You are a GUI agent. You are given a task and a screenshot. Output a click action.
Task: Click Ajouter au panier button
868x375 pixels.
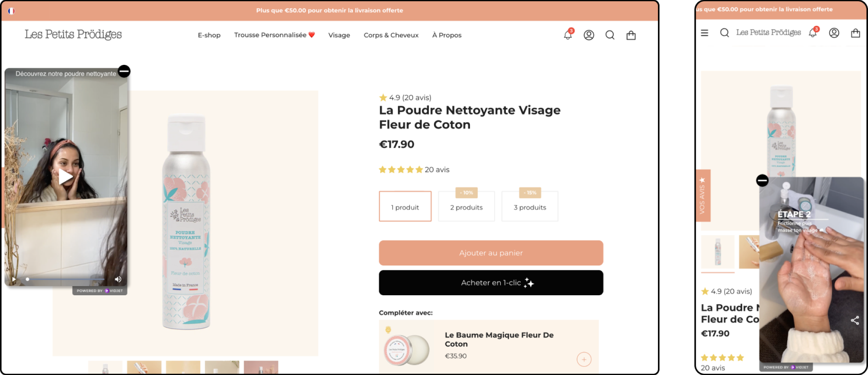coord(491,253)
